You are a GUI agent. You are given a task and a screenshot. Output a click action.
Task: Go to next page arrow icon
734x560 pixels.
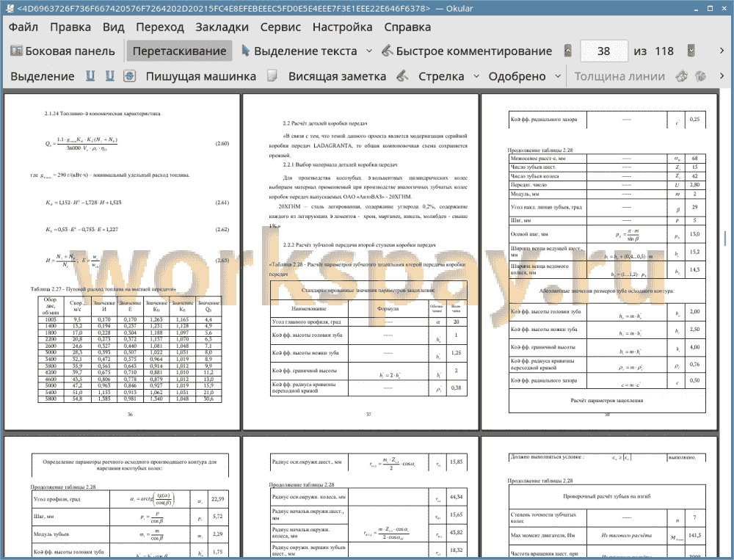(x=691, y=51)
